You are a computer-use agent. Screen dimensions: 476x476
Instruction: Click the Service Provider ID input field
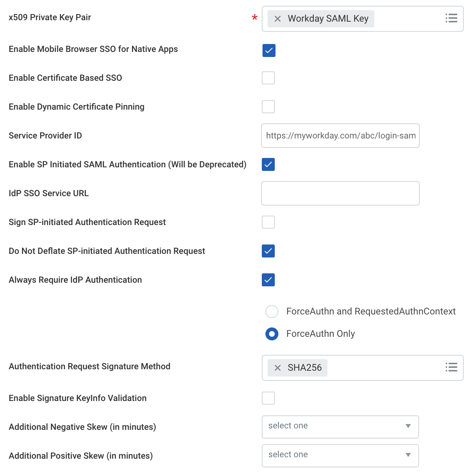pos(340,136)
